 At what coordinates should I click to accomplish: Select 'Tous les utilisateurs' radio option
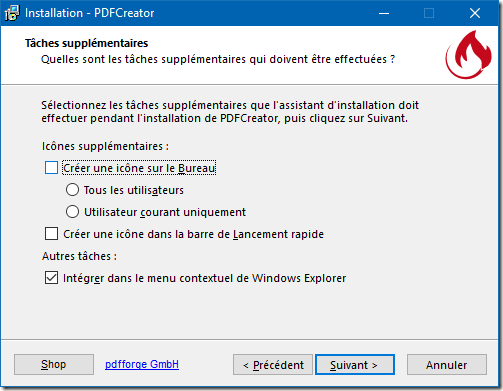(x=72, y=190)
